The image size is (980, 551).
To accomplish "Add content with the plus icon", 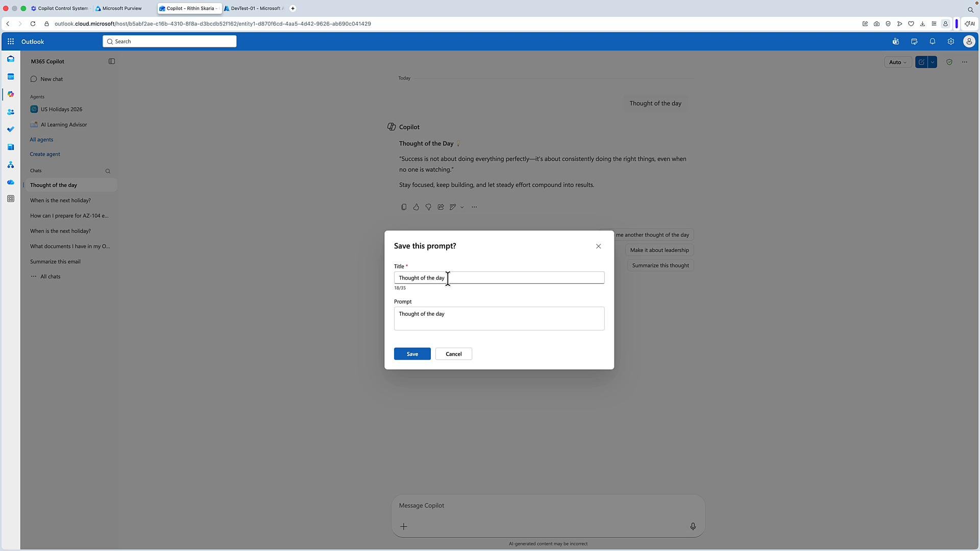I will 404,527.
